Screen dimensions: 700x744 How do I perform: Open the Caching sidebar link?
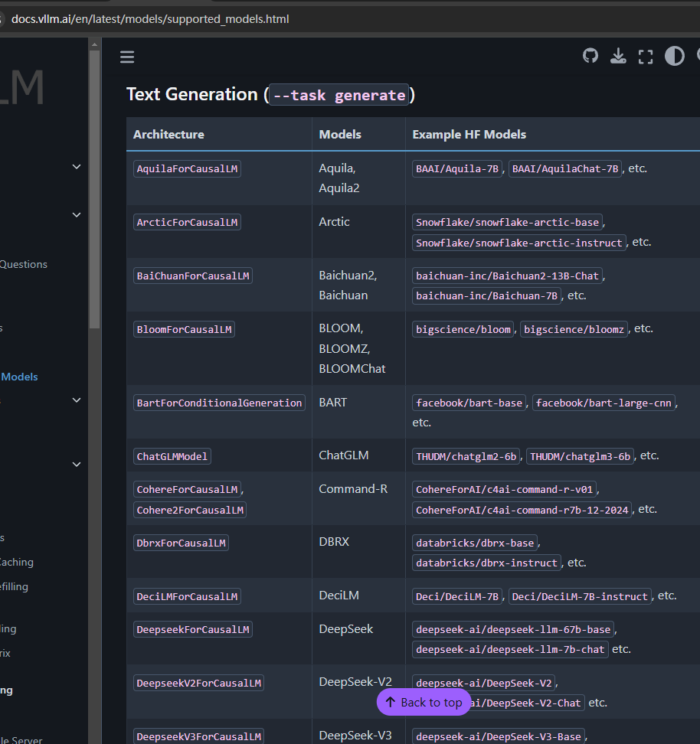[17, 562]
